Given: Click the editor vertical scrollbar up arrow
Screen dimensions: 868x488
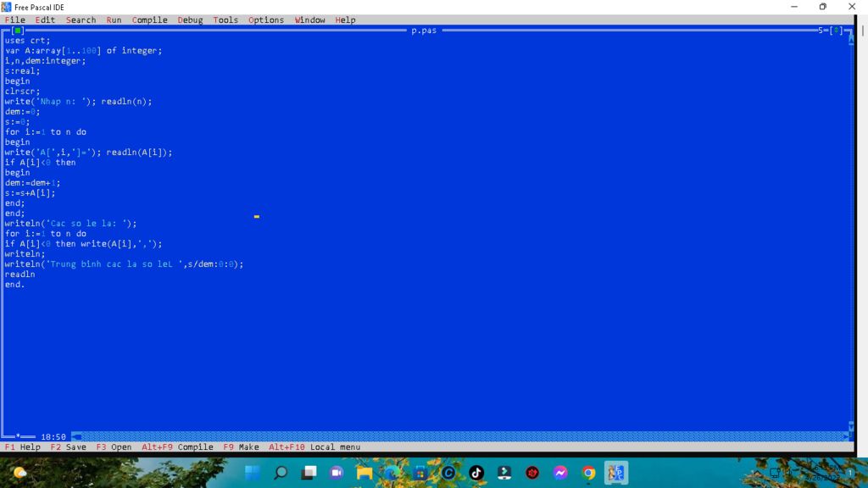Looking at the screenshot, I should coord(851,41).
